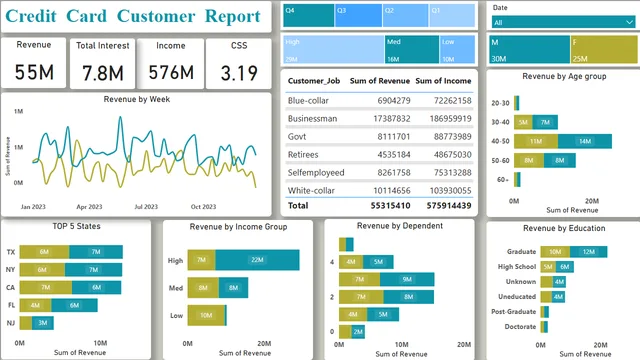The height and width of the screenshot is (360, 640).
Task: Click the total income value 575914439
Action: pyautogui.click(x=449, y=205)
